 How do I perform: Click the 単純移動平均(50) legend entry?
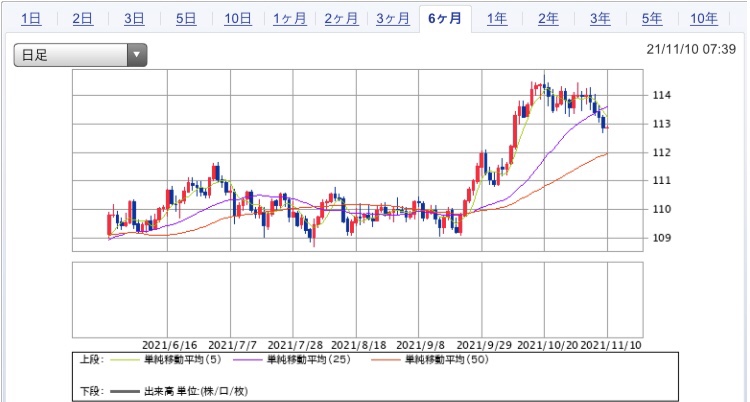click(447, 359)
